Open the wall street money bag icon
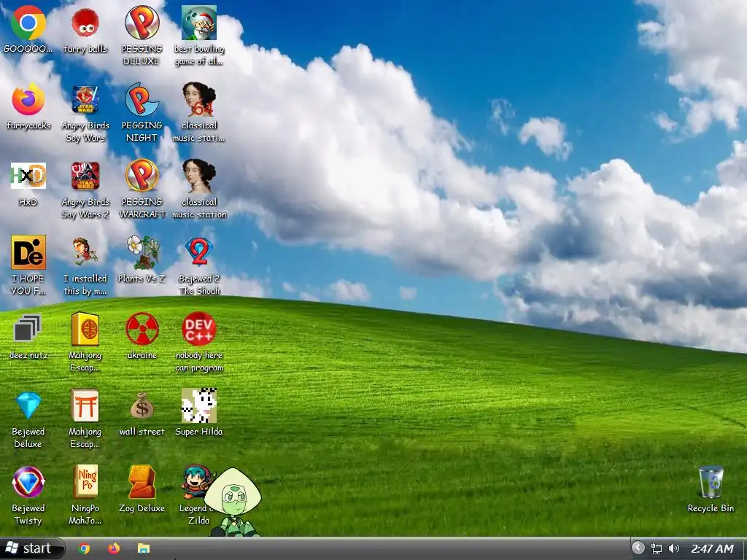 pyautogui.click(x=142, y=405)
